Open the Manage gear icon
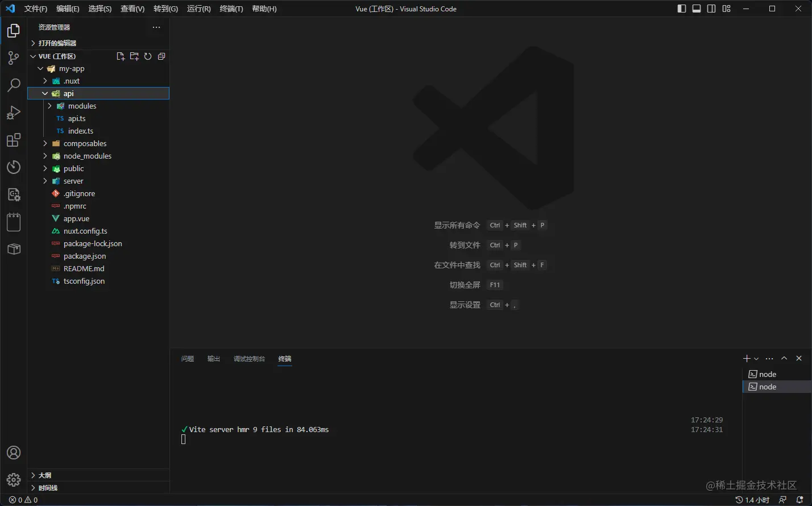 pos(14,480)
